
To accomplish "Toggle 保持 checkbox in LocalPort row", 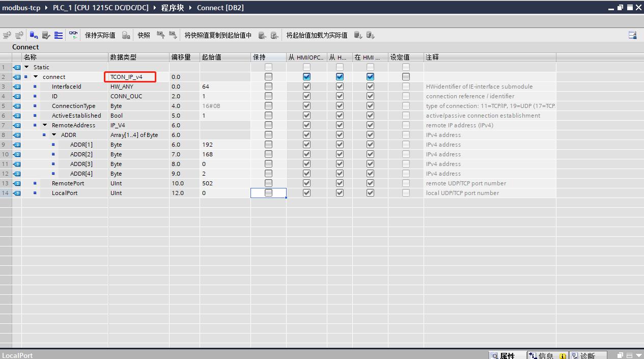I will [268, 193].
